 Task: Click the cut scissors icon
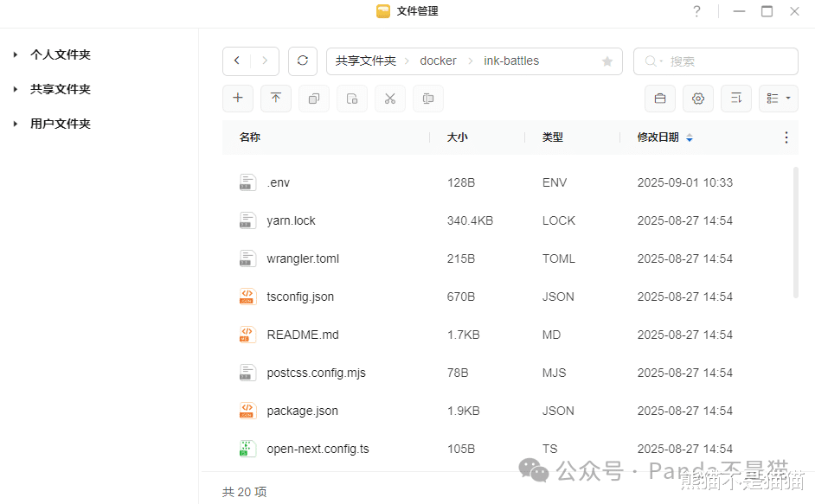pyautogui.click(x=390, y=99)
